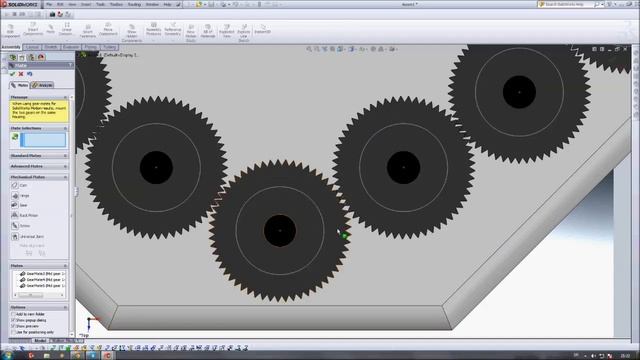Cancel the mate with red X
Screen dimensions: 640x360
coord(21,74)
